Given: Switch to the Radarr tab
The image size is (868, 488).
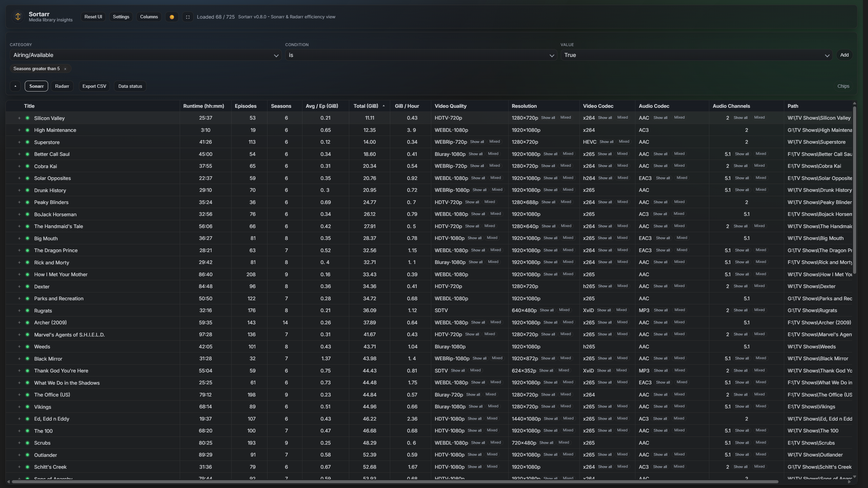Looking at the screenshot, I should 62,86.
